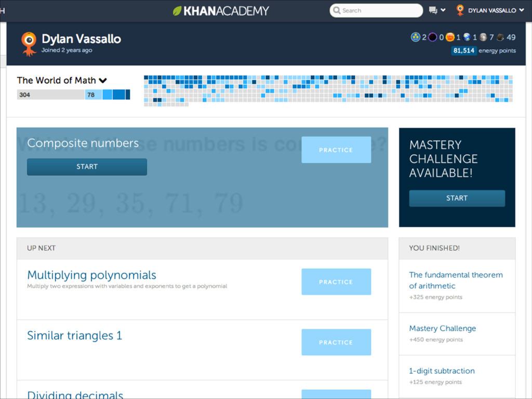Screen dimensions: 532x399
Task: Click the KHANACADEMY wordmark
Action: click(x=226, y=11)
